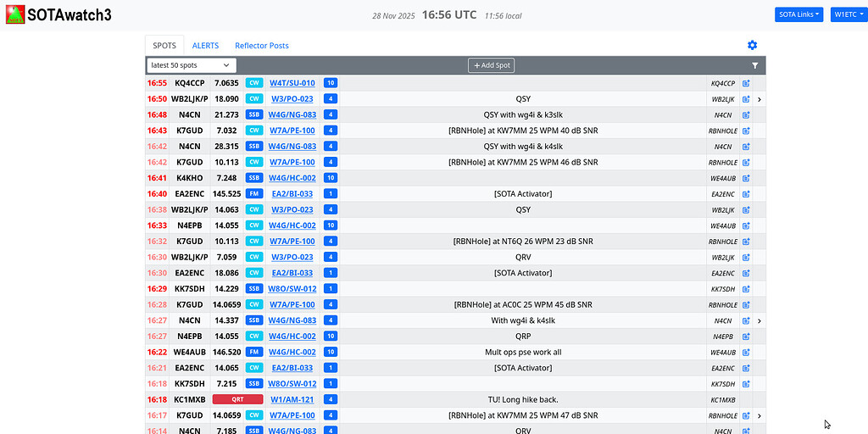The height and width of the screenshot is (434, 868).
Task: Open the latest 50 spots dropdown
Action: [x=191, y=65]
